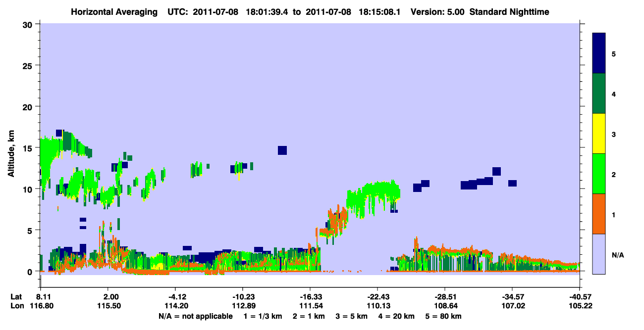This screenshot has width=644, height=330.
Task: Click latitude value -34.57
Action: (512, 297)
